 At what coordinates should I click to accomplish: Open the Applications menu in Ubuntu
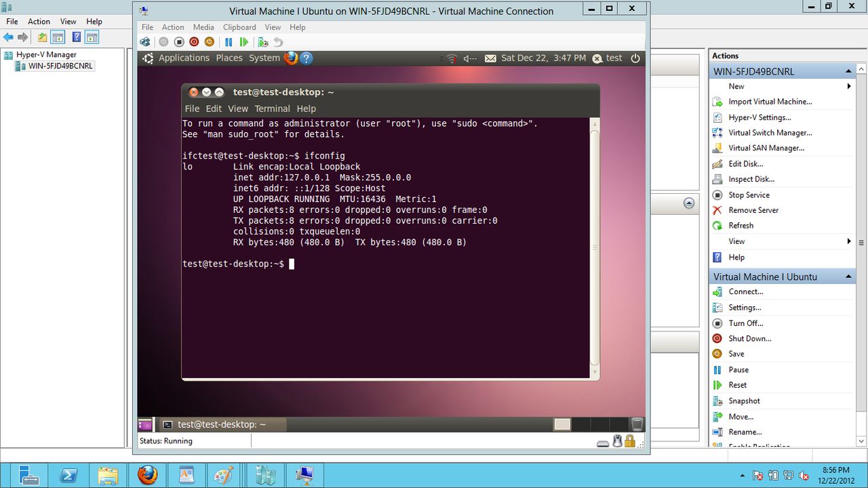[x=184, y=58]
